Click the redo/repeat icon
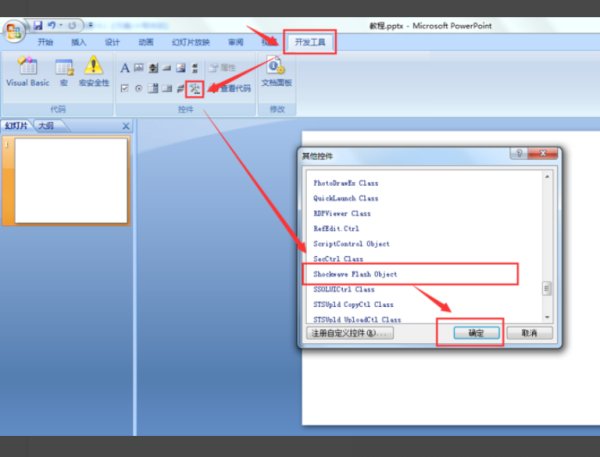Screen dimensions: 600x457 [72, 26]
